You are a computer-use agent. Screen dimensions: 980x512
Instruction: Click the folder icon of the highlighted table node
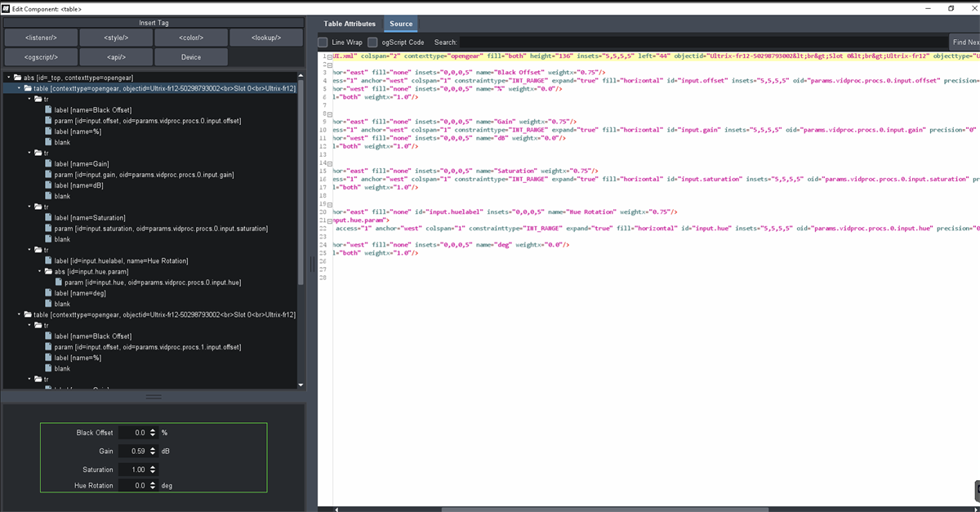(28, 88)
